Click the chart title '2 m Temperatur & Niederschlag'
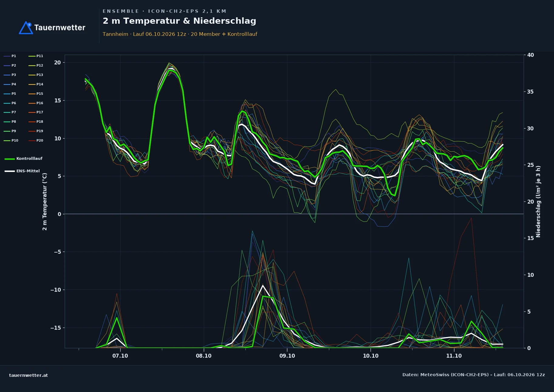Image resolution: width=554 pixels, height=392 pixels. click(180, 21)
